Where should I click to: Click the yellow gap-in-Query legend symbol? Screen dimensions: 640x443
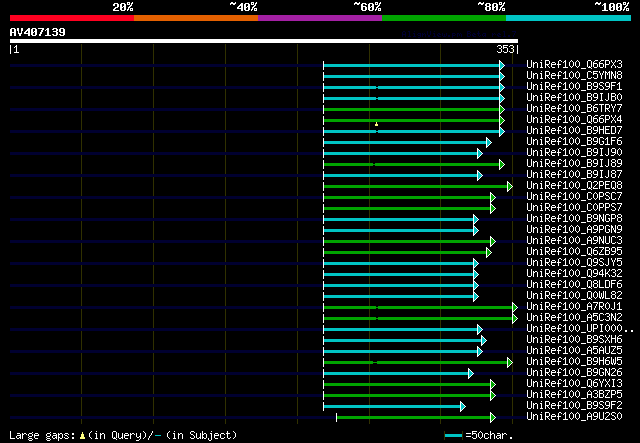[82, 436]
